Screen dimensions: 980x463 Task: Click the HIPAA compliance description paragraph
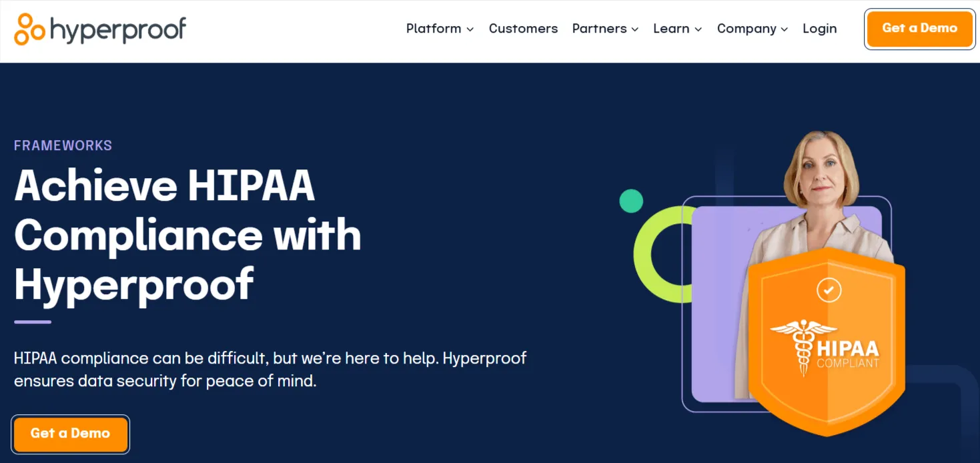[x=270, y=370]
